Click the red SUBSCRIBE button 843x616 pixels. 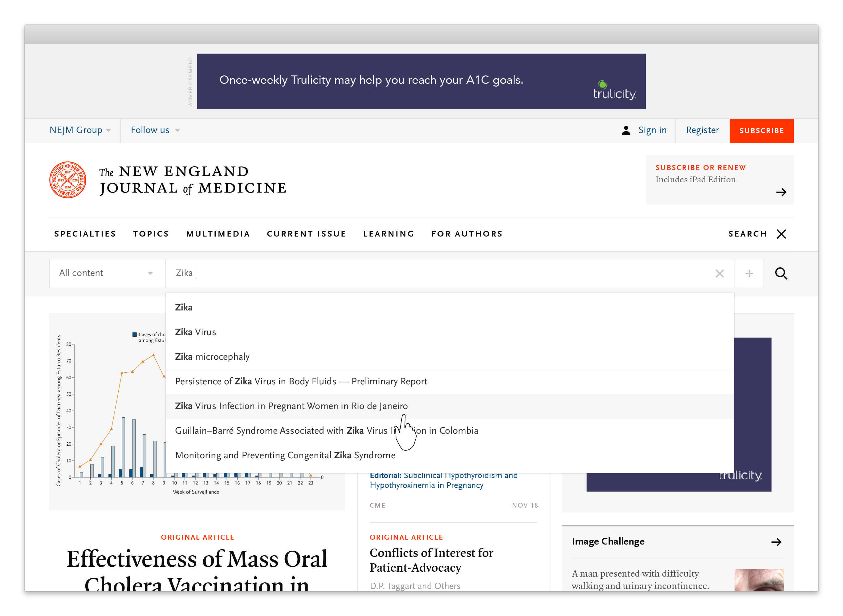click(x=761, y=131)
